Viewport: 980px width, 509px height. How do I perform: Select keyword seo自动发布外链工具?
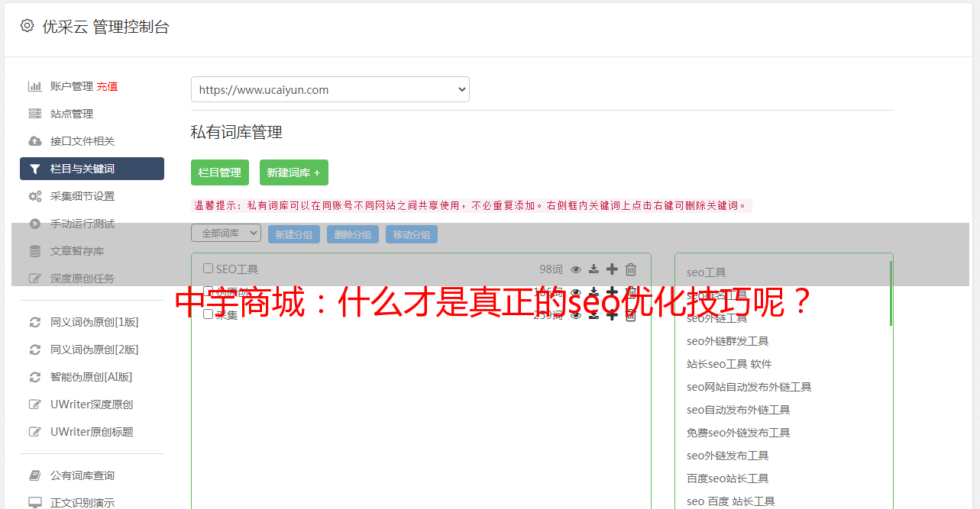[x=739, y=410]
